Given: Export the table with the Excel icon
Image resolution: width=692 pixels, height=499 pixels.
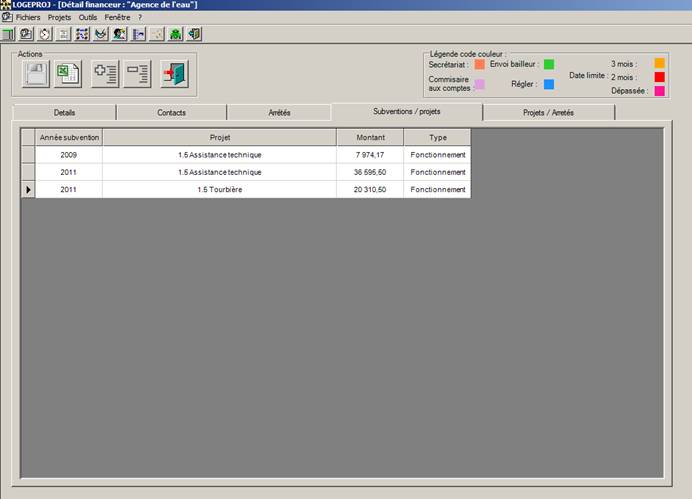Looking at the screenshot, I should pos(68,74).
